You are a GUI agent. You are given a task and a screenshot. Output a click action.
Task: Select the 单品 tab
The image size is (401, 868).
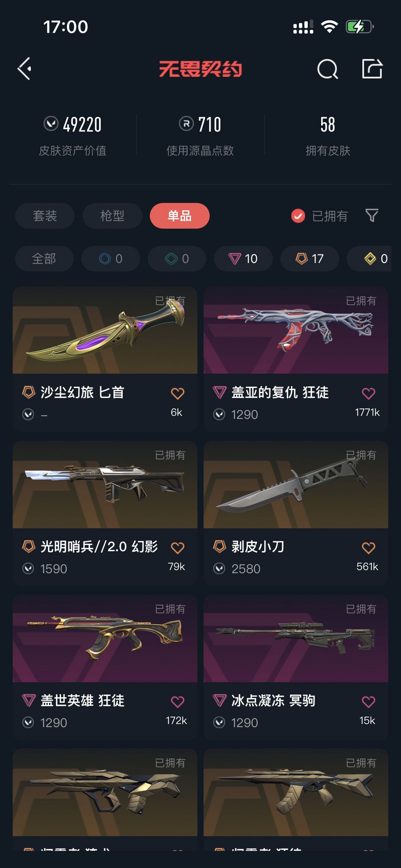[x=180, y=216]
